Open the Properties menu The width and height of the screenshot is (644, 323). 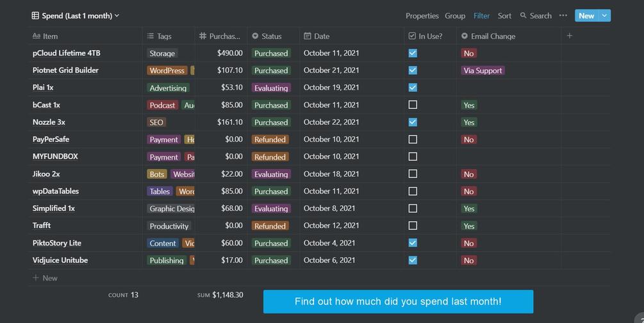[422, 15]
